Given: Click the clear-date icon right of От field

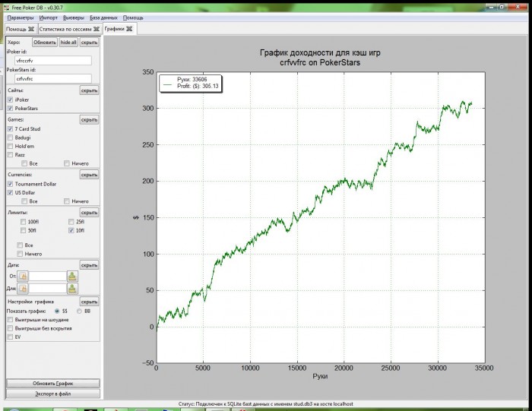Looking at the screenshot, I should point(72,277).
